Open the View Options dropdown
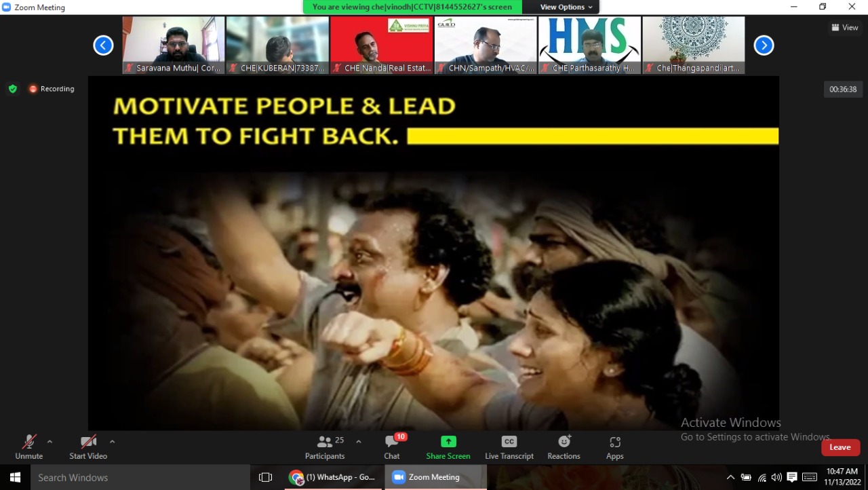 tap(566, 7)
